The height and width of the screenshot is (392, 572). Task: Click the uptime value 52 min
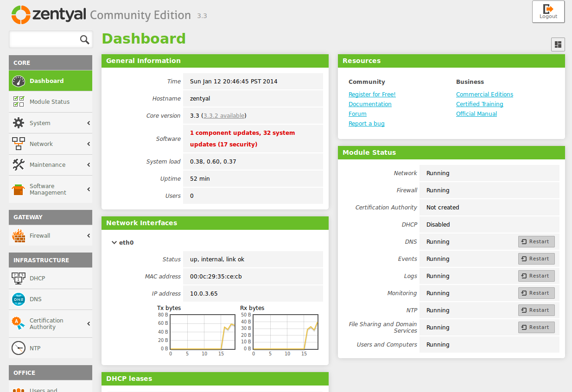coord(200,179)
